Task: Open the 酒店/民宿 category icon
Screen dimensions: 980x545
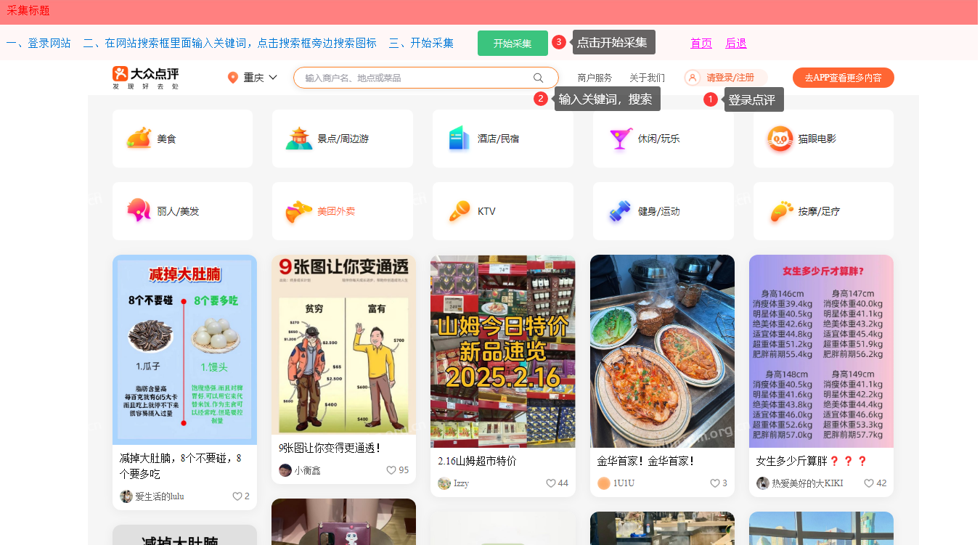Action: coord(460,139)
